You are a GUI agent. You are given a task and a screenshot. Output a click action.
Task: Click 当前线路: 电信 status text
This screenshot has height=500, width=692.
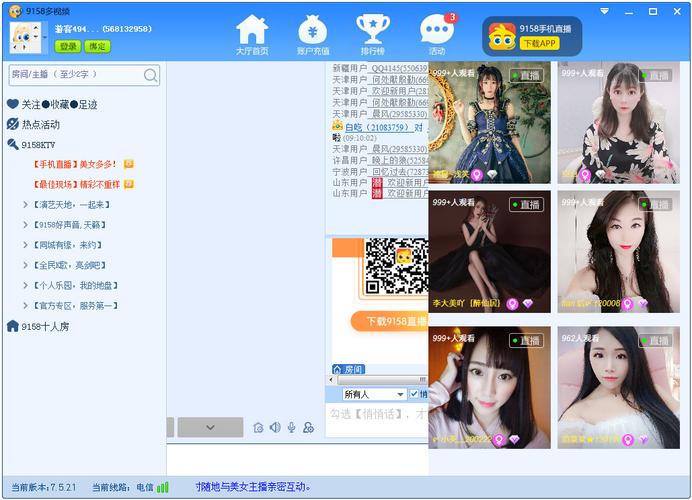[x=123, y=488]
